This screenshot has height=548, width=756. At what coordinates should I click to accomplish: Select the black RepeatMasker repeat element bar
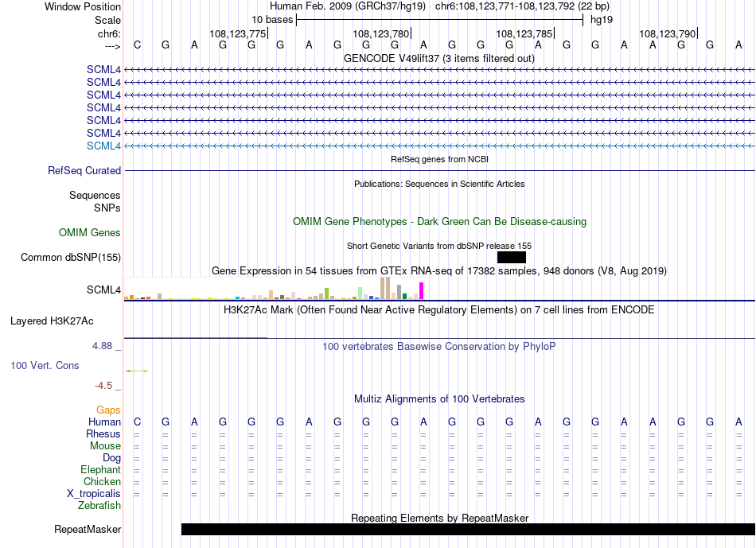click(468, 529)
